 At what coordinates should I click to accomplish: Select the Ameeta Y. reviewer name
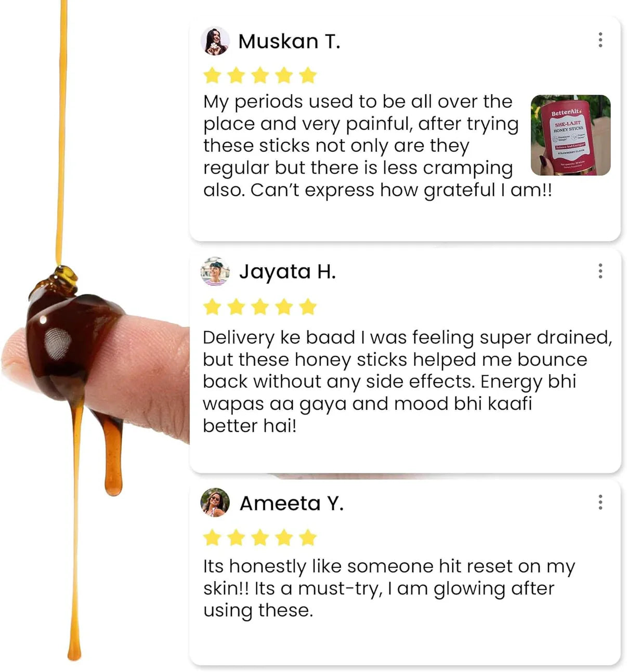pyautogui.click(x=291, y=503)
